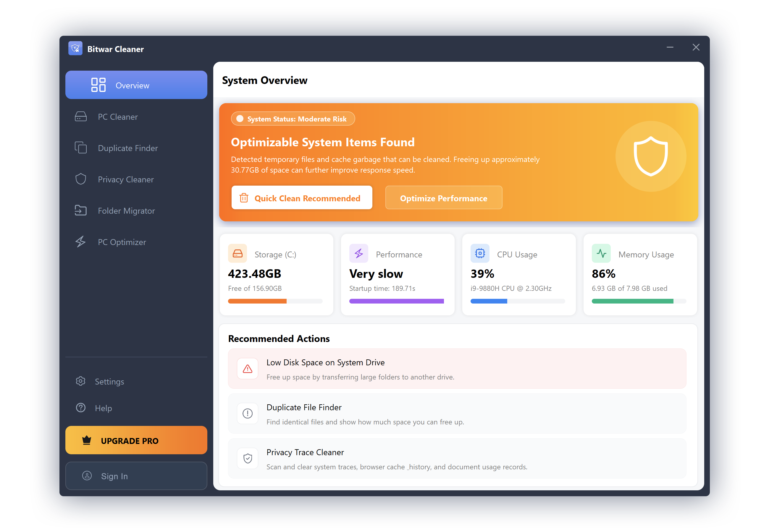
Task: Click the PC Cleaner drive icon
Action: (81, 117)
